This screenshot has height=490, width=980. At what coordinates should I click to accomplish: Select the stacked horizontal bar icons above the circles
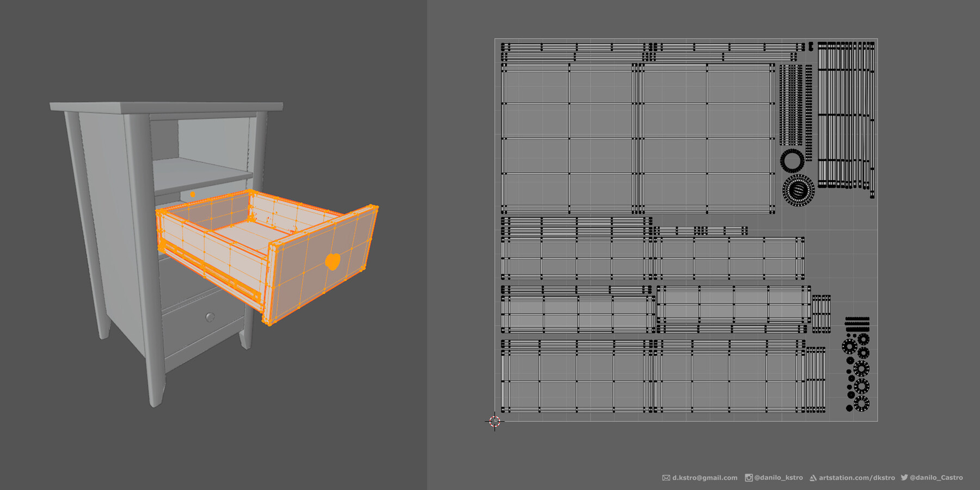click(857, 325)
